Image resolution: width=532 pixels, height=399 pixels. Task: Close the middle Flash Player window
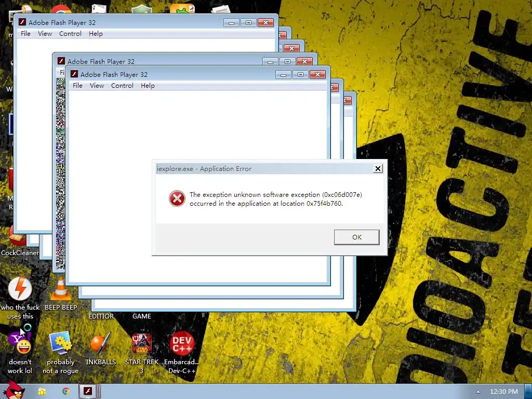[x=304, y=61]
